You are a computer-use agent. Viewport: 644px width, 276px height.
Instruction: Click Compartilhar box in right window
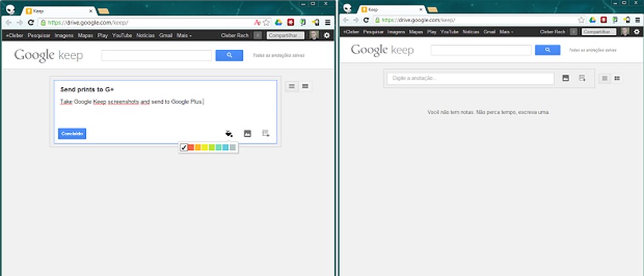pos(599,31)
